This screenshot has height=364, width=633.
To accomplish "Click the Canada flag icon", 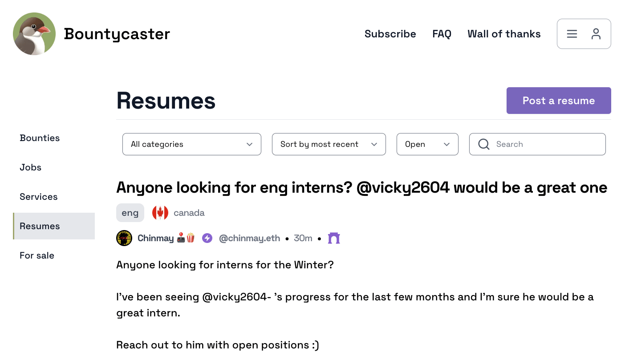I will (x=160, y=213).
